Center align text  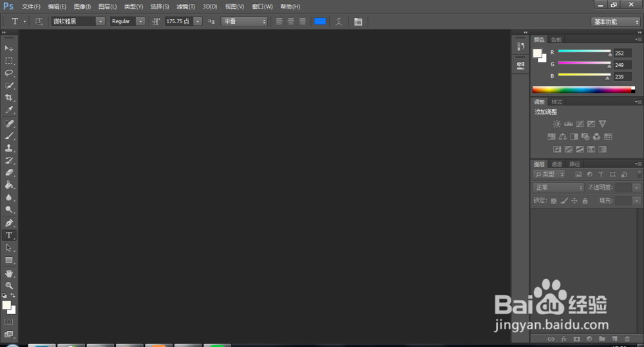291,21
